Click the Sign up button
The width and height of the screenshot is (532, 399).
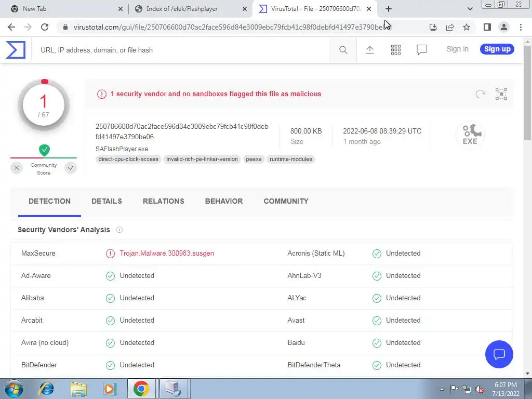tap(497, 49)
